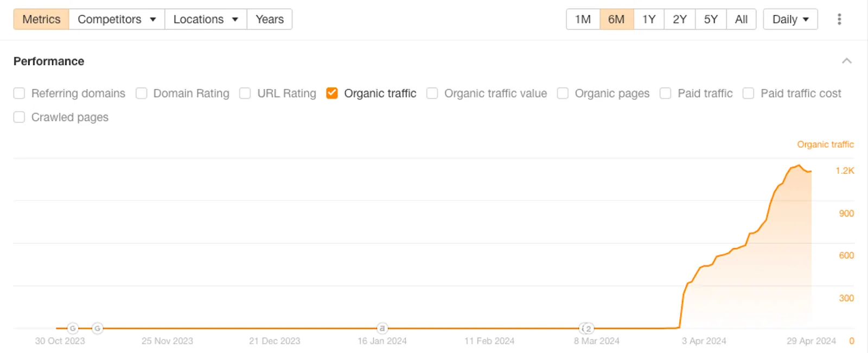Enable the Crawled pages checkbox

coord(19,117)
